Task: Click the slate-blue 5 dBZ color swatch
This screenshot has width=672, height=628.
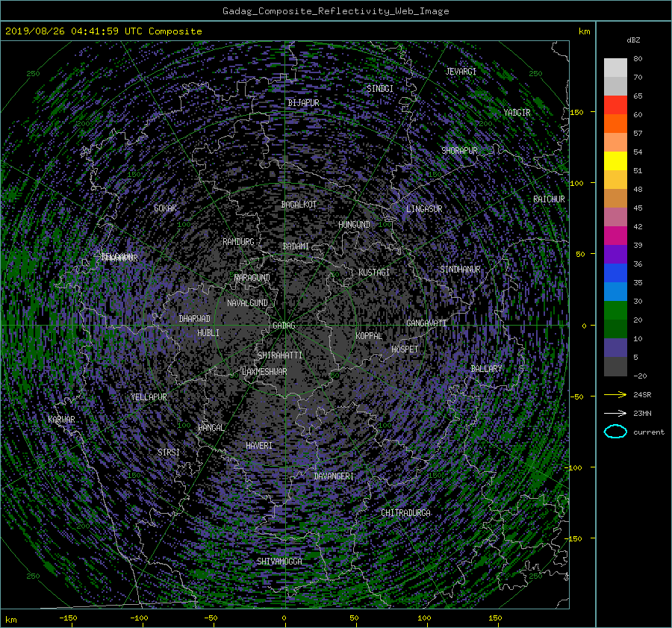Action: pyautogui.click(x=615, y=348)
